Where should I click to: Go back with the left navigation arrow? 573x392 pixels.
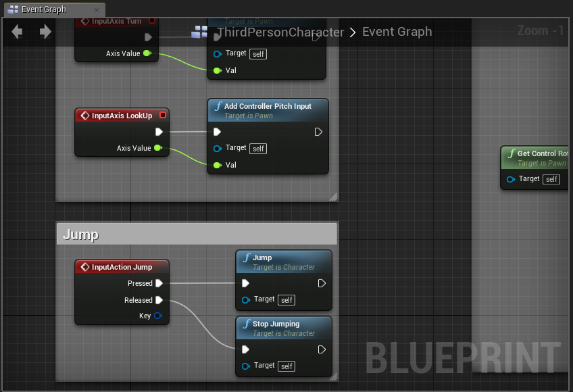tap(17, 32)
